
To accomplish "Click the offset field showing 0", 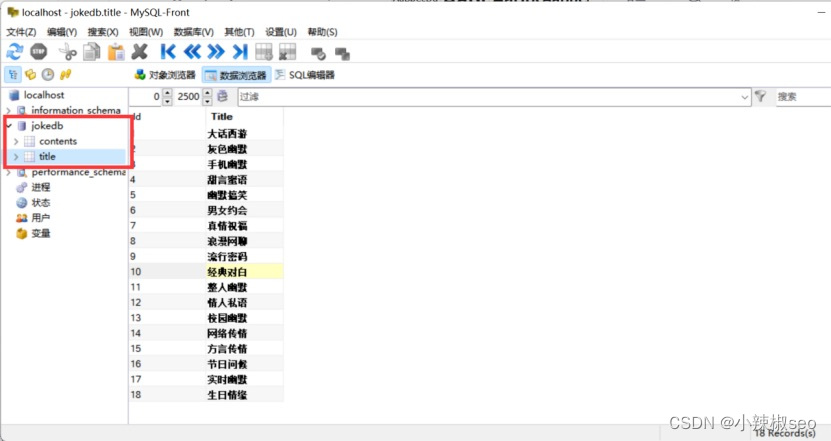I will [x=145, y=96].
